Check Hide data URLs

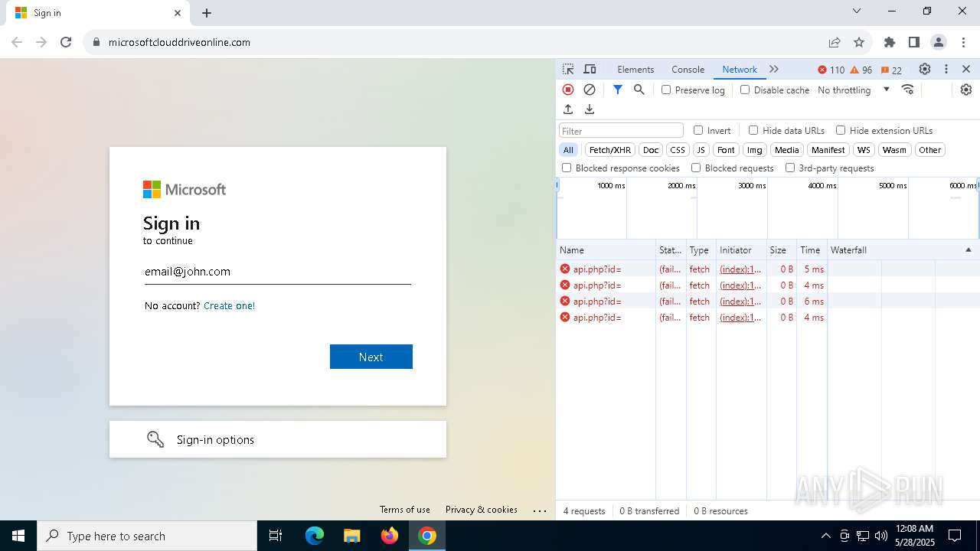pos(753,130)
